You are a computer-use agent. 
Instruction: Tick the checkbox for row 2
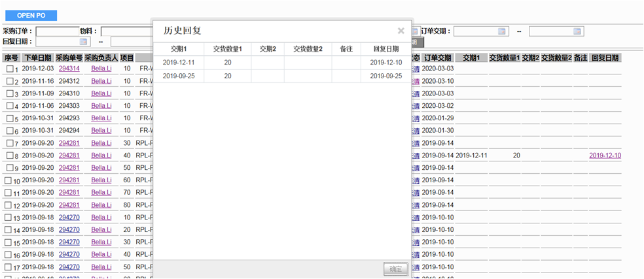(10, 81)
